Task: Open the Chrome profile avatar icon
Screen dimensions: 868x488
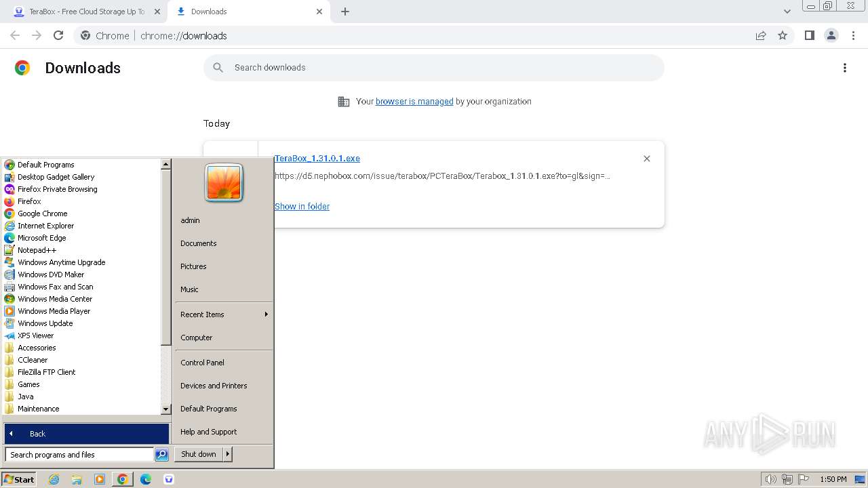Action: click(x=831, y=35)
